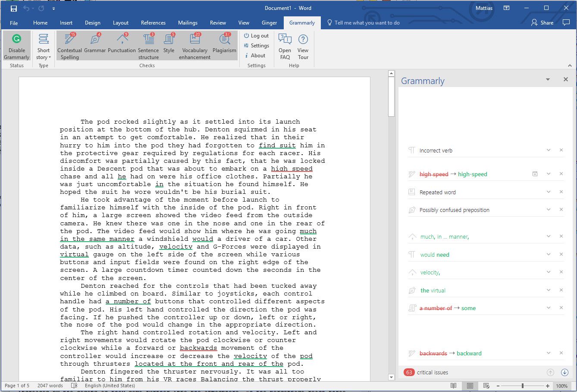Expand the 'would need' suggestion
This screenshot has height=392, width=577.
click(x=549, y=254)
